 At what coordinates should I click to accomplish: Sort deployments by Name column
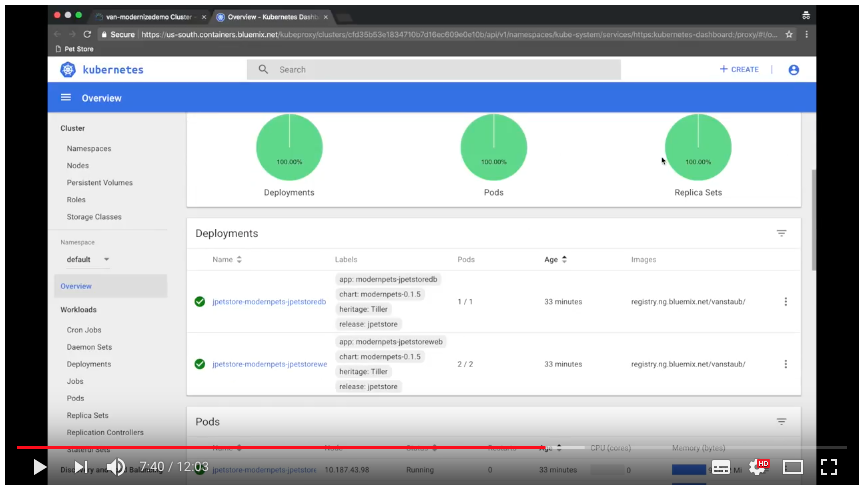point(227,259)
